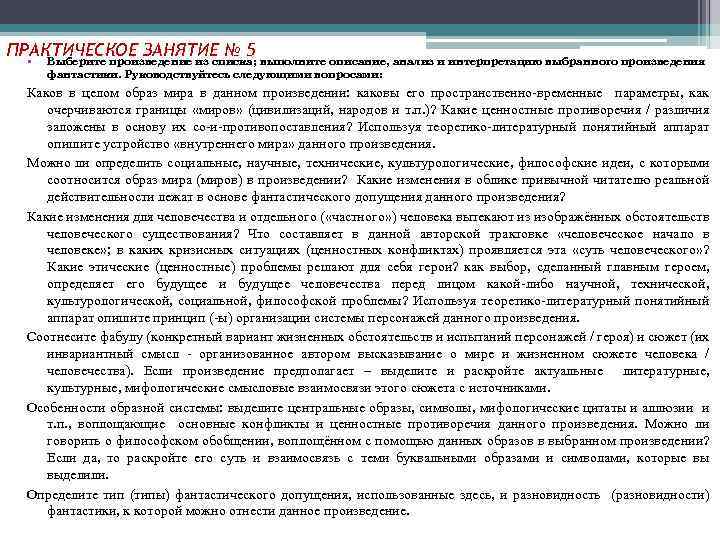Screen dimensions: 720x540
Task: Click line 'заложены в основу их со-и-противопоставления'
Action: point(378,127)
